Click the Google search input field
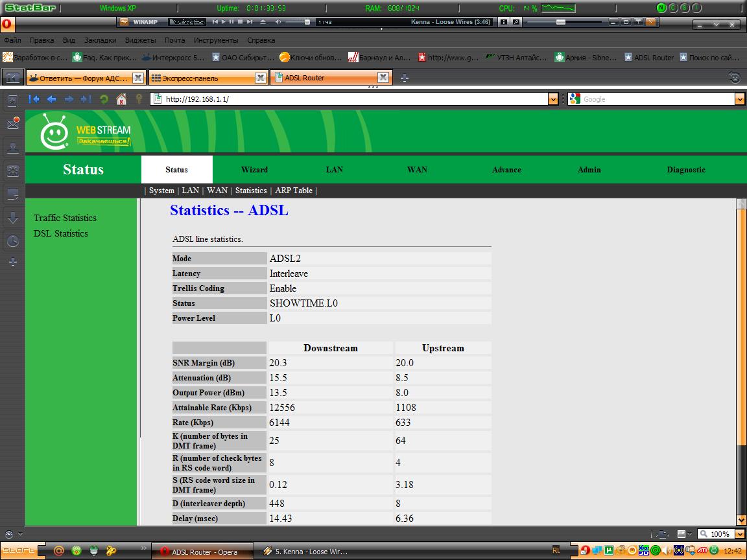The image size is (747, 560). [655, 99]
